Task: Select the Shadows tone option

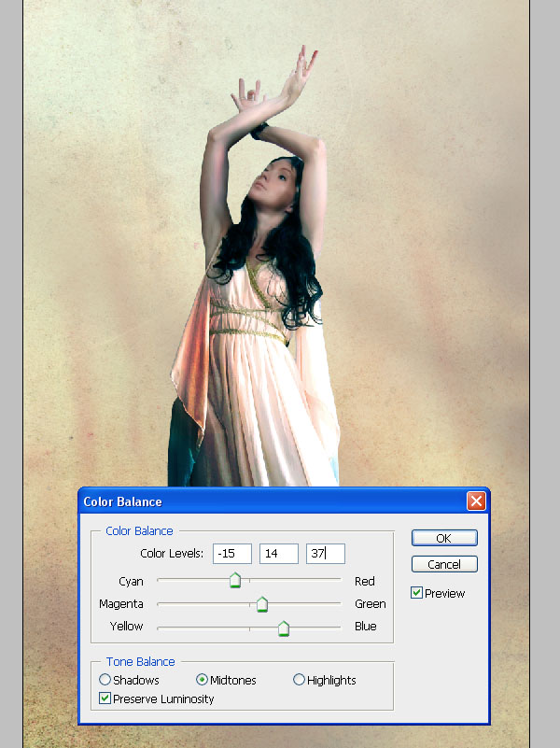Action: [105, 679]
